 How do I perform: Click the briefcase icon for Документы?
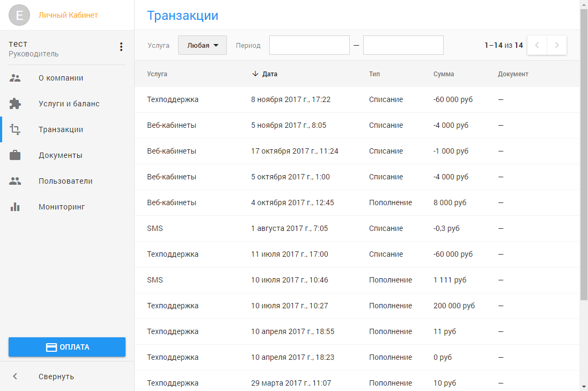pyautogui.click(x=15, y=155)
